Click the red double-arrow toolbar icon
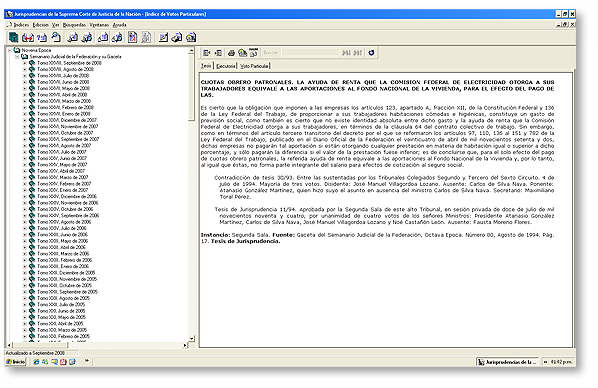This screenshot has width=598, height=388. pyautogui.click(x=27, y=37)
